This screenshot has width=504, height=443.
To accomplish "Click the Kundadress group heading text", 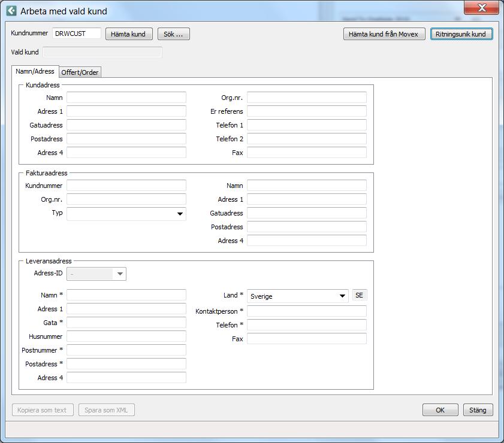I will [43, 85].
